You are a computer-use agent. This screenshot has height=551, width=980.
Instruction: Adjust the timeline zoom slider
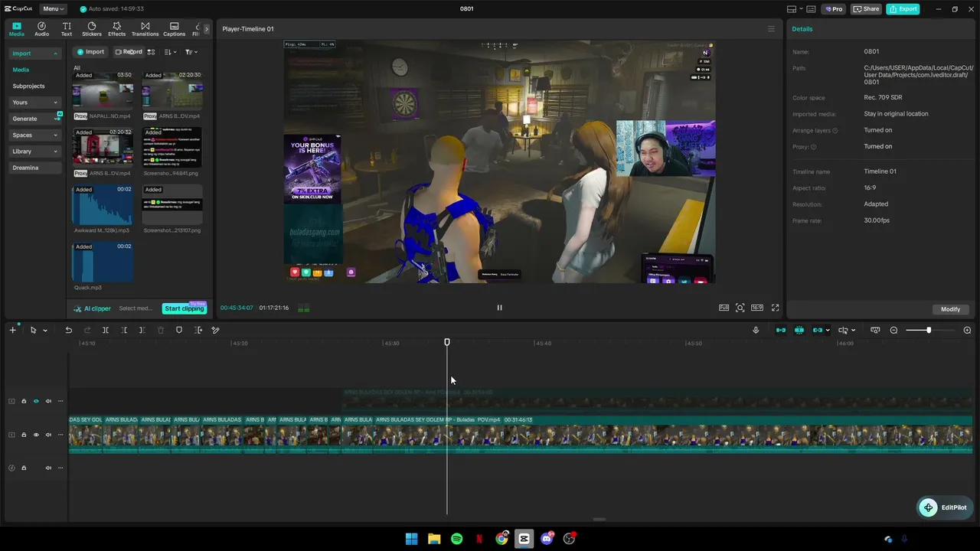pyautogui.click(x=929, y=330)
